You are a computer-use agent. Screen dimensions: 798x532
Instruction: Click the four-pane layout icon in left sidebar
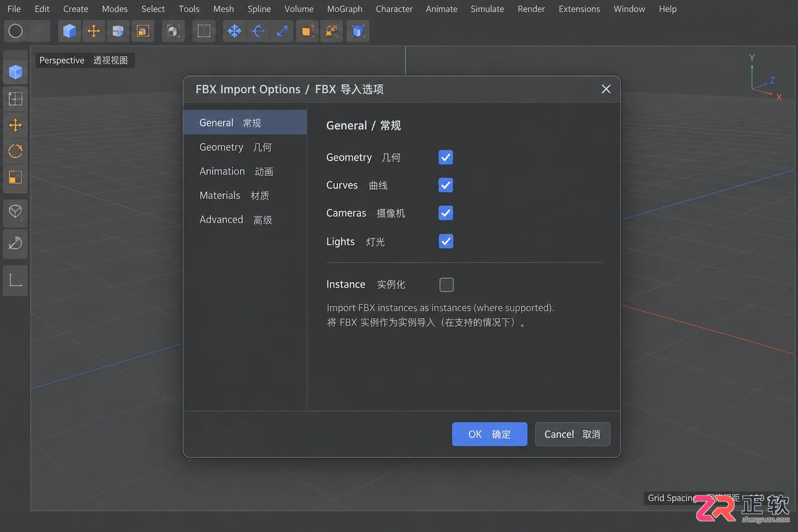click(x=16, y=99)
